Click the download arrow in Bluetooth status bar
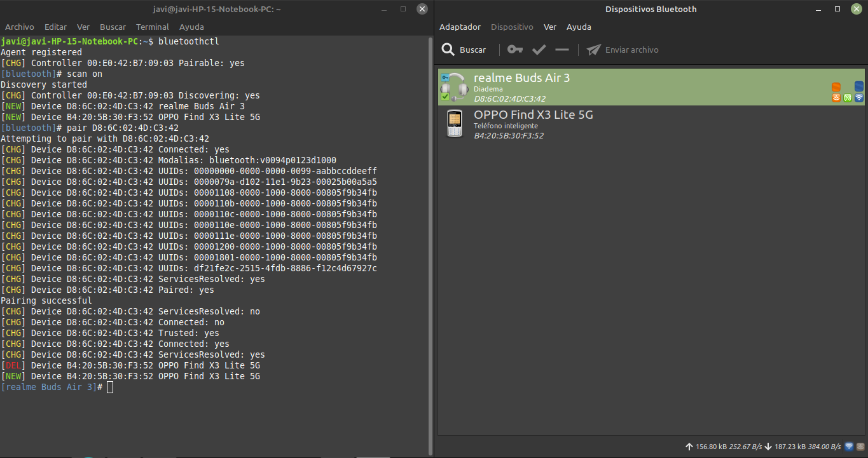868x458 pixels. point(768,447)
